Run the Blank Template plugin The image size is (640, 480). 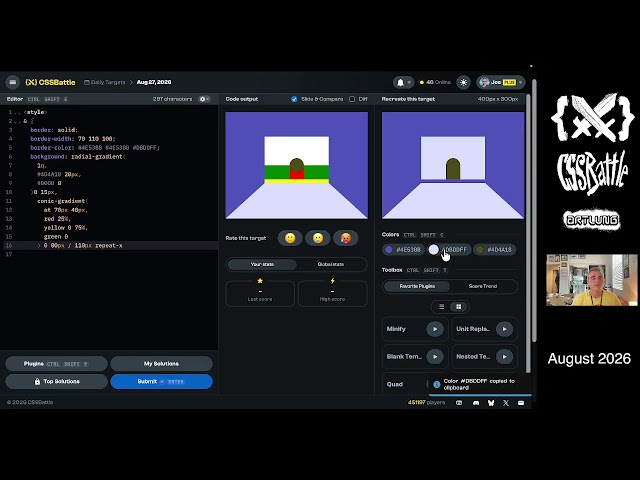435,357
